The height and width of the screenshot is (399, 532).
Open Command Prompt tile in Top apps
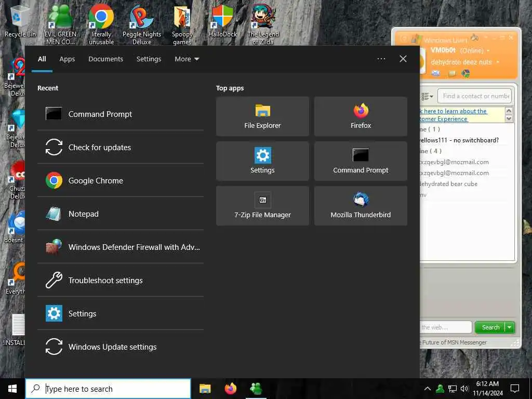[361, 161]
